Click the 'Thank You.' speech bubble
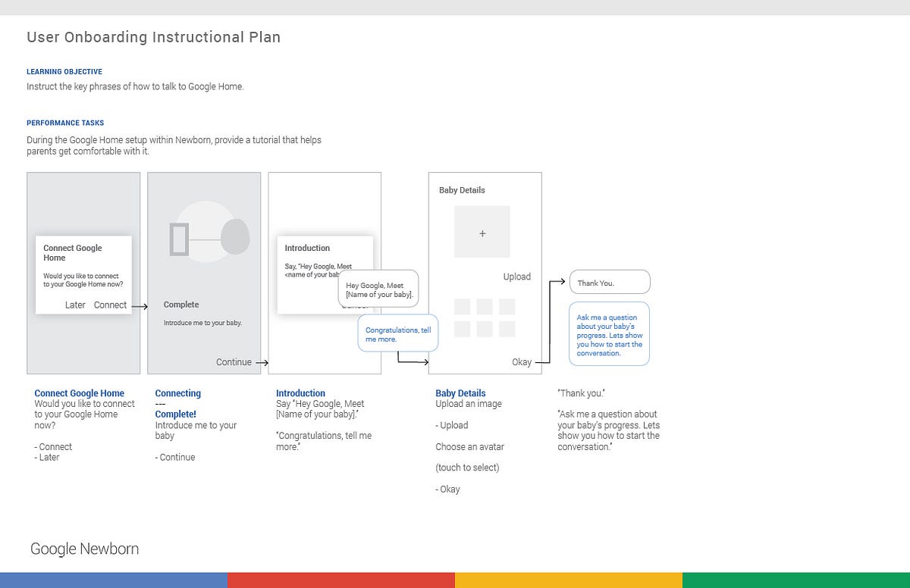The width and height of the screenshot is (910, 588). pyautogui.click(x=610, y=282)
